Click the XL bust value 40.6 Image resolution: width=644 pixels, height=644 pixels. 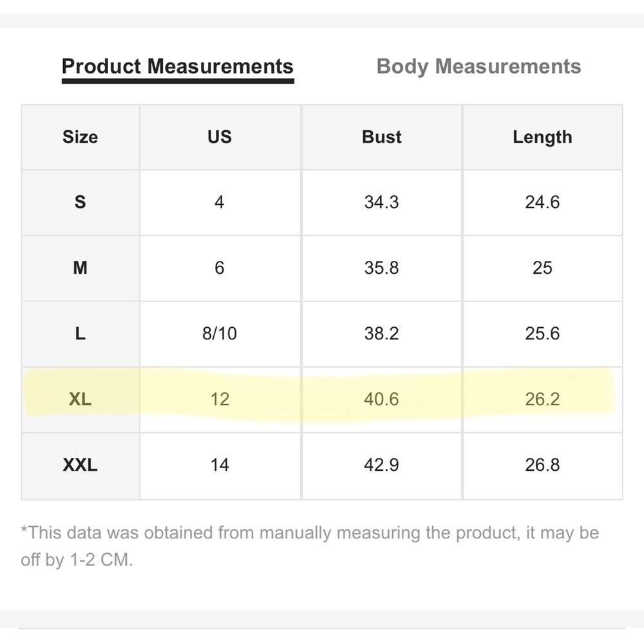coord(381,399)
